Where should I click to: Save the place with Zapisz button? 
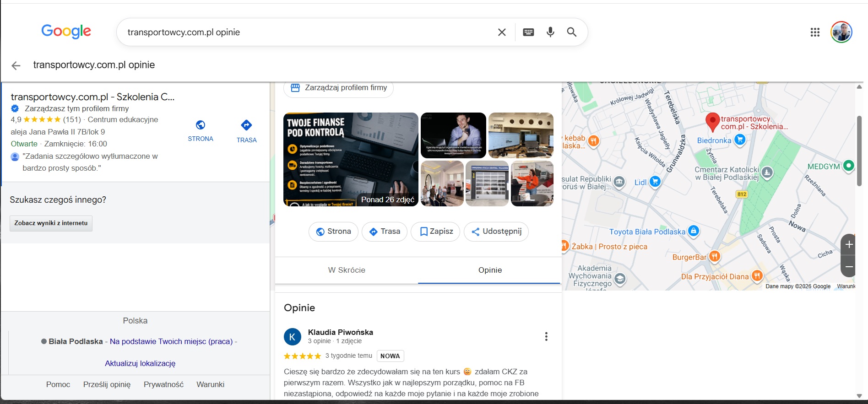(x=435, y=232)
